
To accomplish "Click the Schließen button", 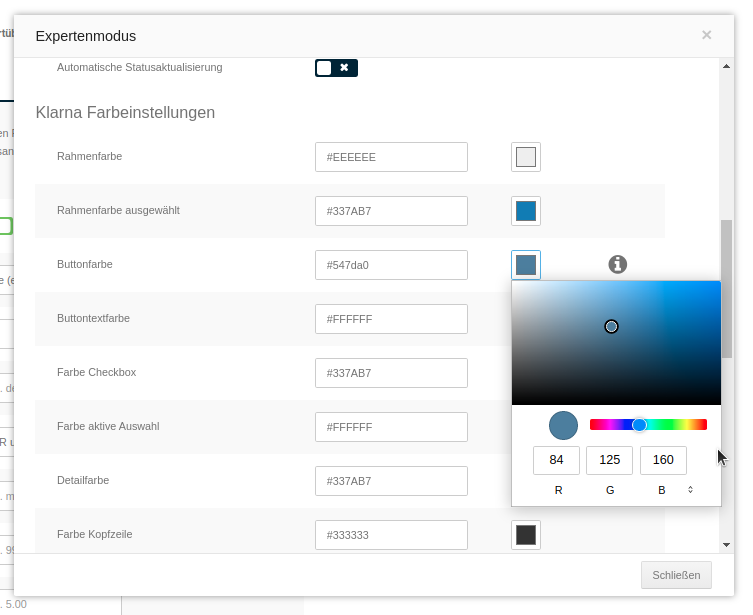I will click(676, 575).
